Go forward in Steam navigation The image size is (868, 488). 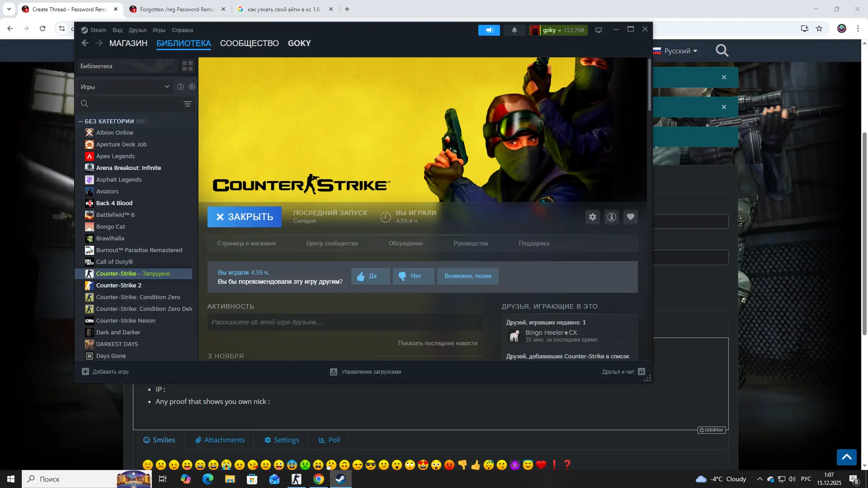[99, 43]
